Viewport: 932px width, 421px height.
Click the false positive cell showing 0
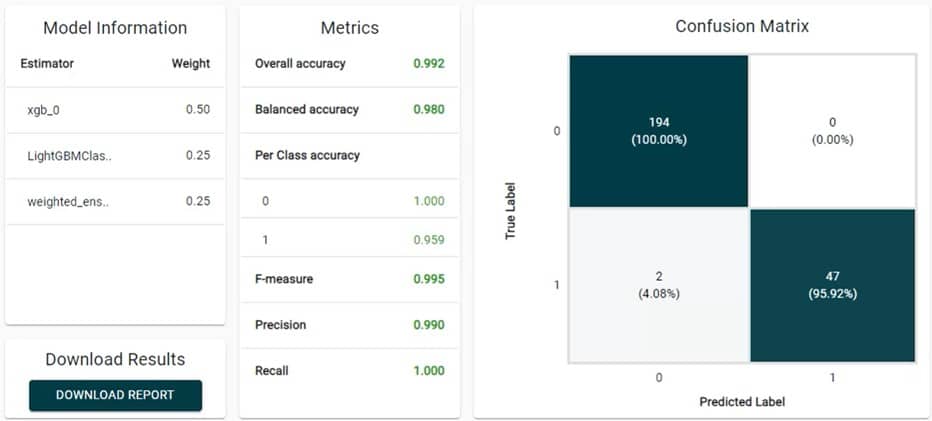point(832,130)
